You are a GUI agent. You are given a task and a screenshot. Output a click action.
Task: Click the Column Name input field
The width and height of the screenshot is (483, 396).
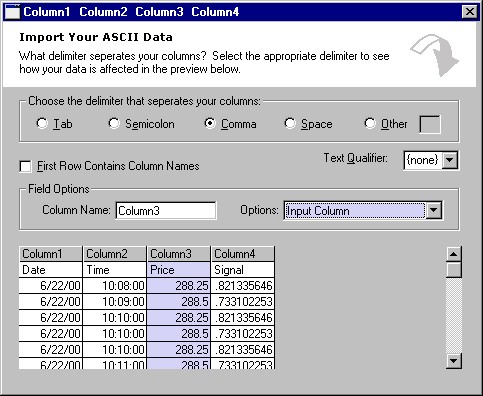coord(166,211)
